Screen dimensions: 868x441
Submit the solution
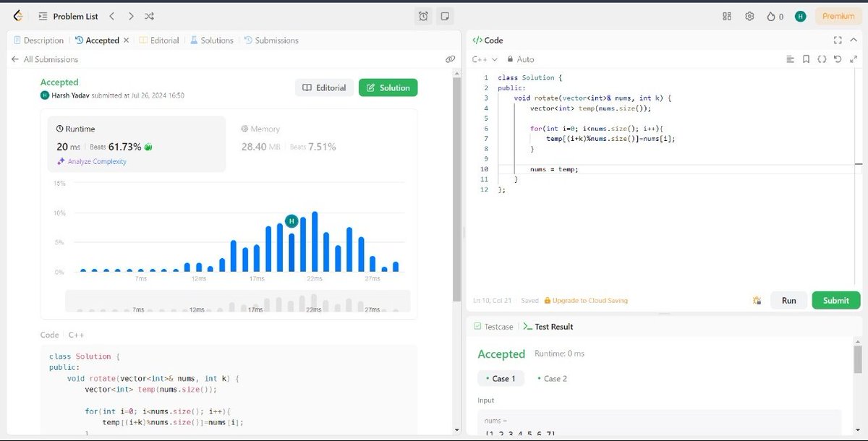point(836,300)
